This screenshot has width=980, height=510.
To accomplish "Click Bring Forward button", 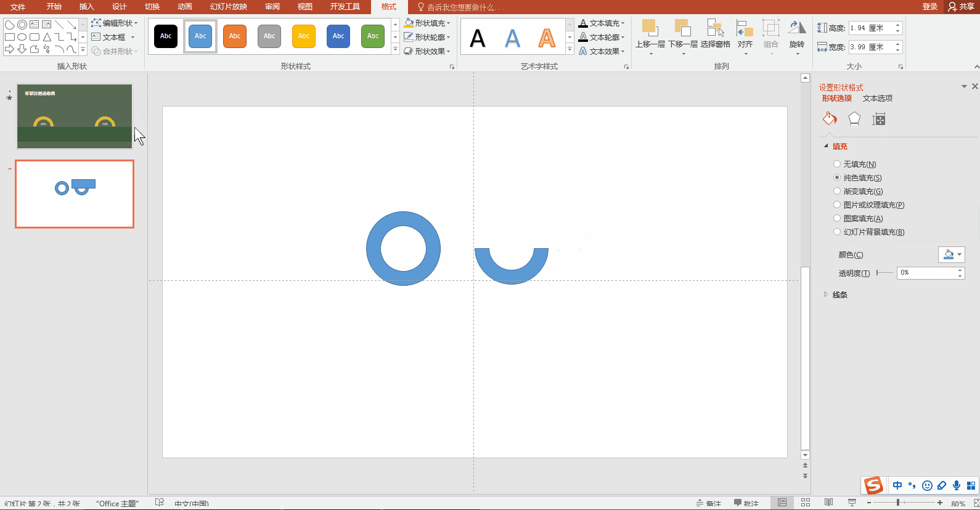I will [650, 36].
